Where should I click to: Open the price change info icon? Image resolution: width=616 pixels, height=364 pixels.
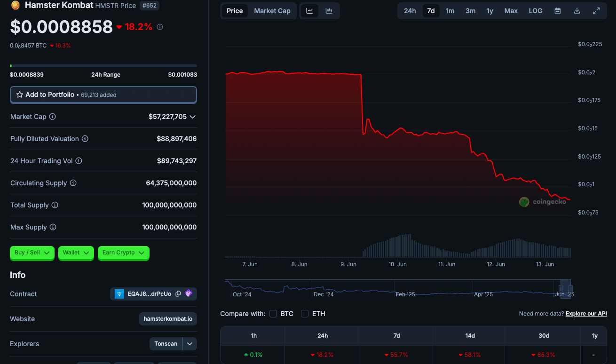(x=160, y=27)
